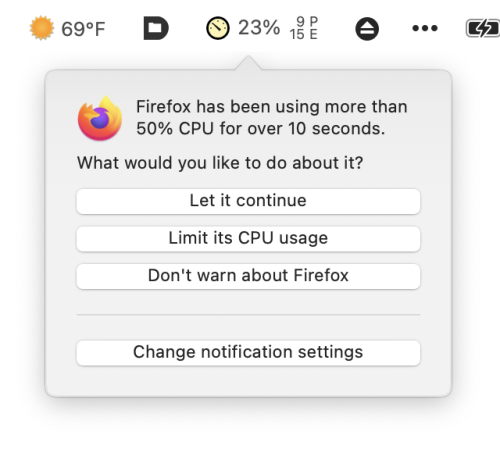Click the Firefox high CPU warning message text
This screenshot has height=453, width=500.
tap(272, 118)
